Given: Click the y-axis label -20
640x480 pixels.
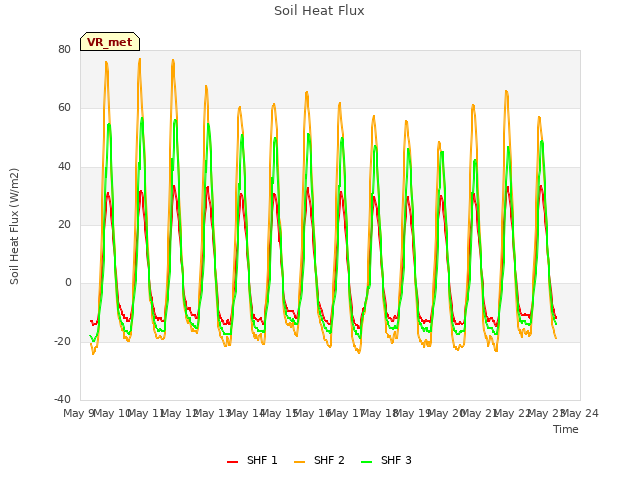Looking at the screenshot, I should point(62,341).
